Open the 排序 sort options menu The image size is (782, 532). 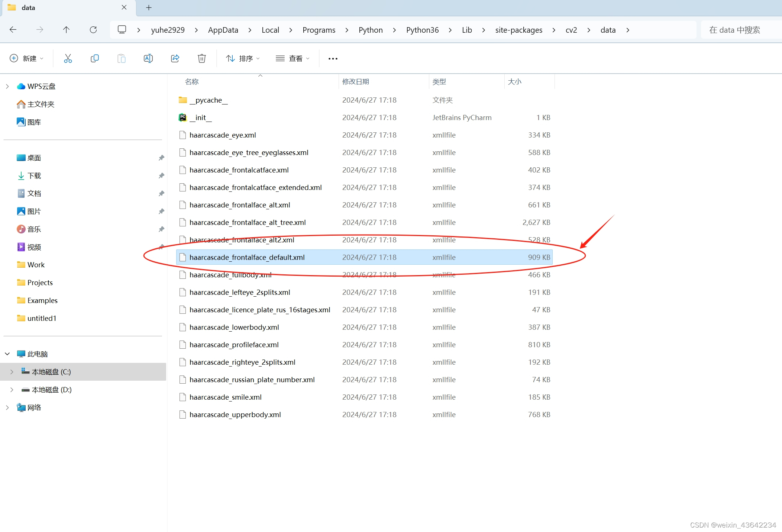pyautogui.click(x=242, y=58)
